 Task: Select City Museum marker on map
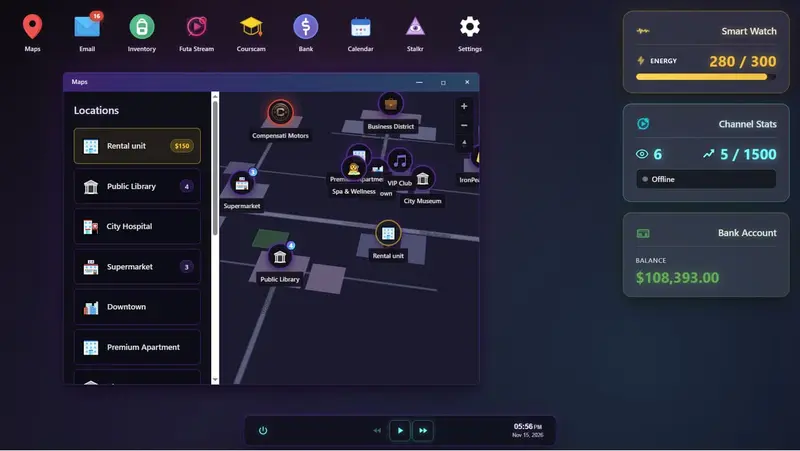point(422,179)
